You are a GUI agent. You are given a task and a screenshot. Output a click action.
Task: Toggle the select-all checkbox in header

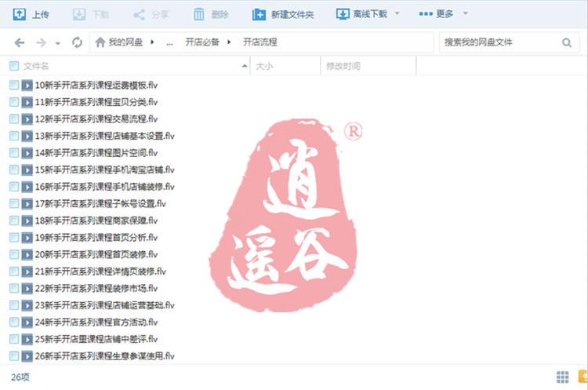tap(14, 66)
